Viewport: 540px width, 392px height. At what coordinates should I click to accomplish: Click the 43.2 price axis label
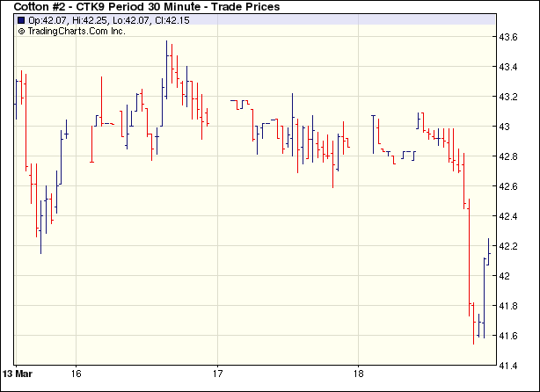pos(508,97)
